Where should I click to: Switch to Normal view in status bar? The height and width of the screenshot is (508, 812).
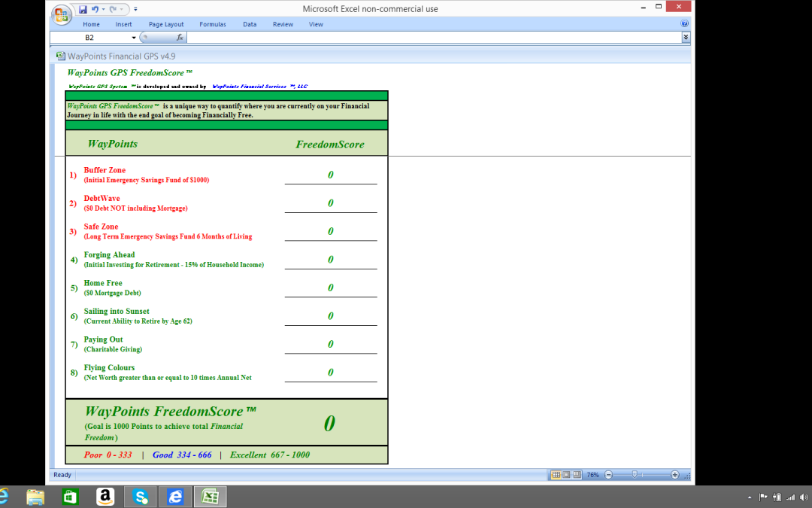(556, 475)
